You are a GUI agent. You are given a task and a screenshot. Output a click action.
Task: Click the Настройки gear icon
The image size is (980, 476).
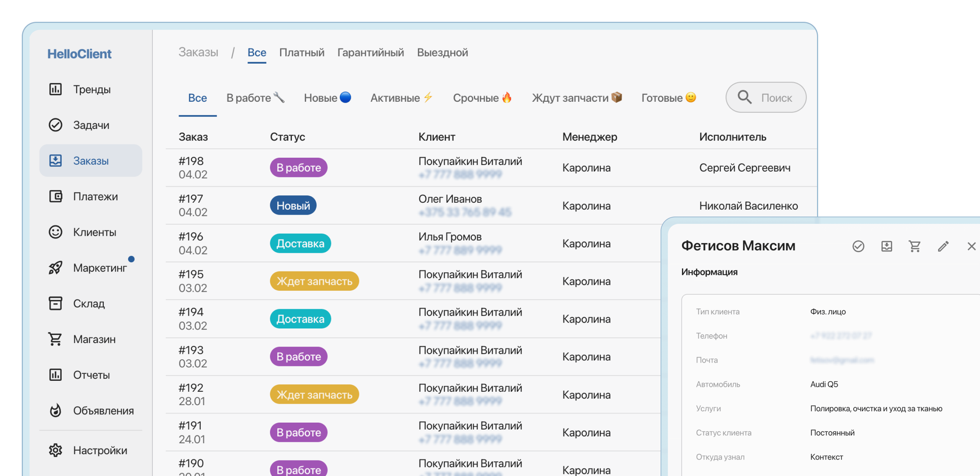coord(55,450)
